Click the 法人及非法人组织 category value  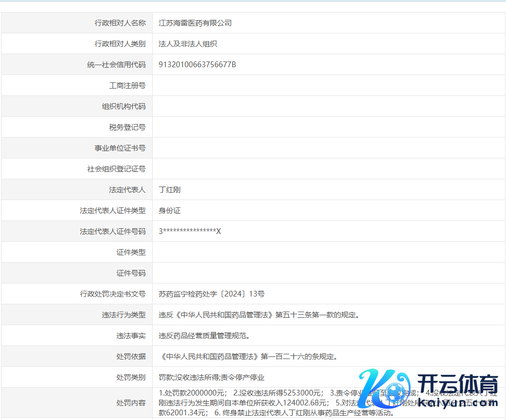(188, 44)
